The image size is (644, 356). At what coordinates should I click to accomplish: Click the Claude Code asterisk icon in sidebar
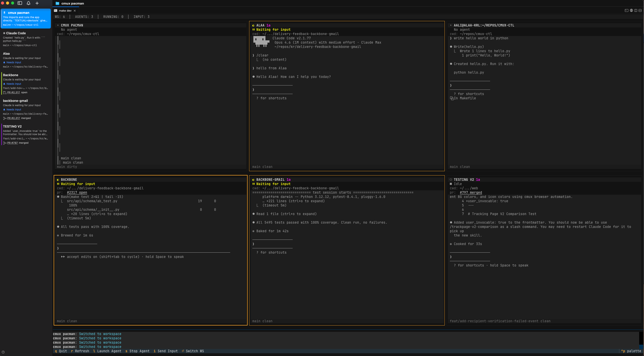coord(4,33)
